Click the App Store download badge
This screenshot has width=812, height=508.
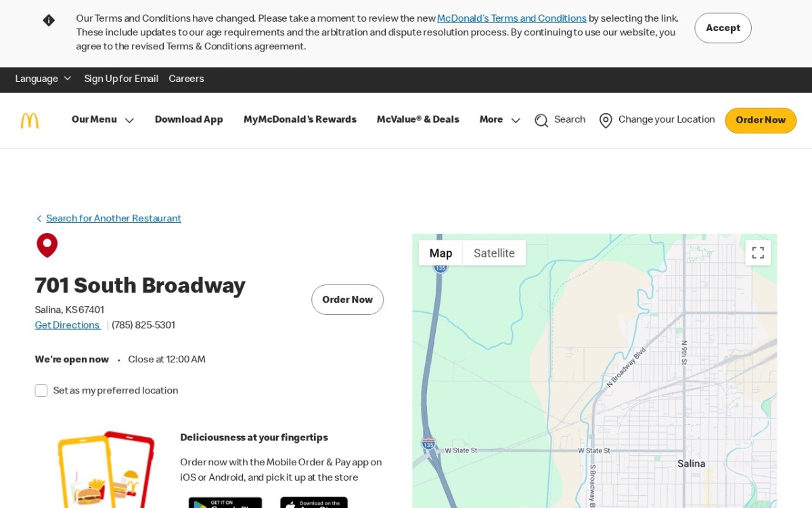(314, 503)
